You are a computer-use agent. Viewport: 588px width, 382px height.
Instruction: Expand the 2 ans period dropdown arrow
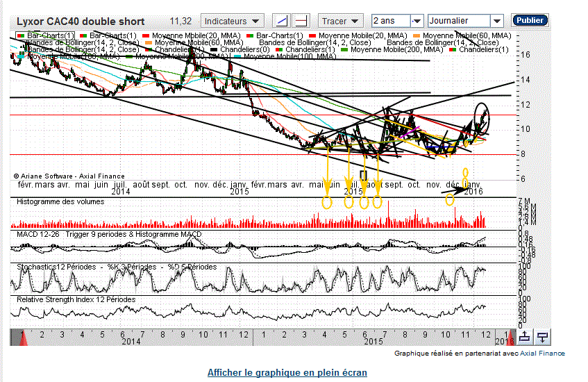click(417, 21)
